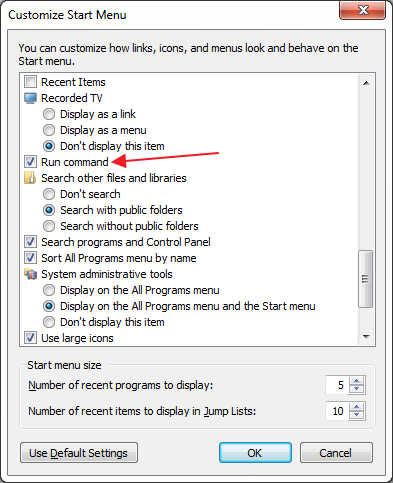
Task: Select All Programs menu and the Start menu option
Action: tap(49, 306)
